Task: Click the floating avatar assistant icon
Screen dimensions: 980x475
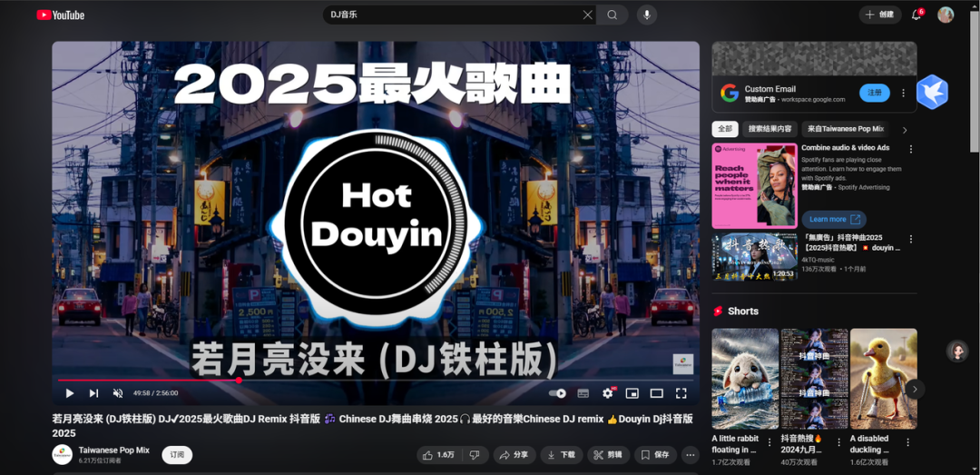Action: pyautogui.click(x=957, y=351)
